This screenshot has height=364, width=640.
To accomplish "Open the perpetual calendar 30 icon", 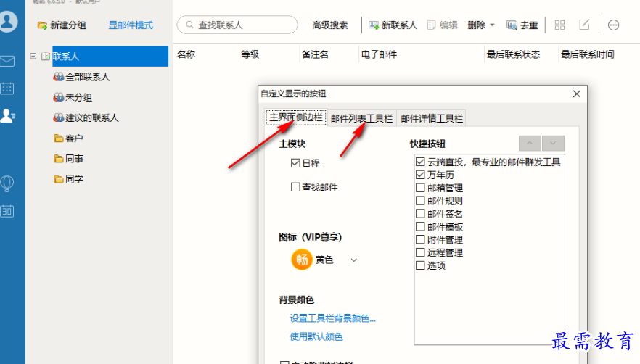I will pos(7,211).
